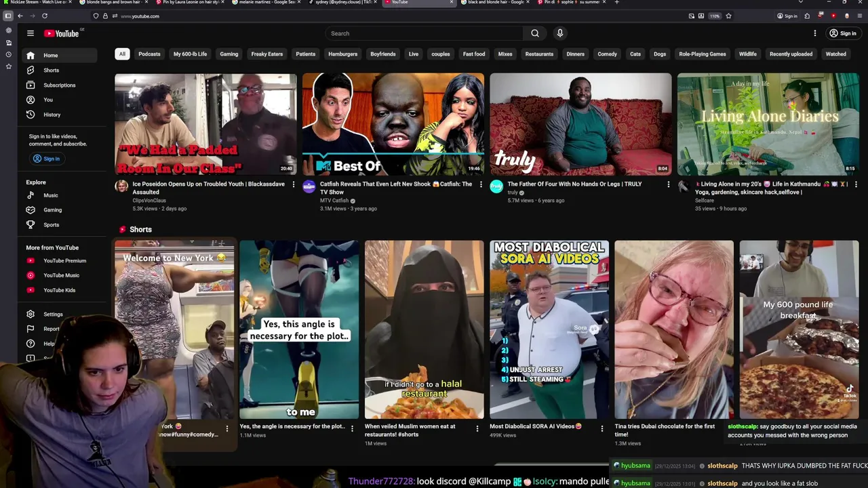Reload the page with refresh button
This screenshot has height=488, width=868.
click(45, 16)
